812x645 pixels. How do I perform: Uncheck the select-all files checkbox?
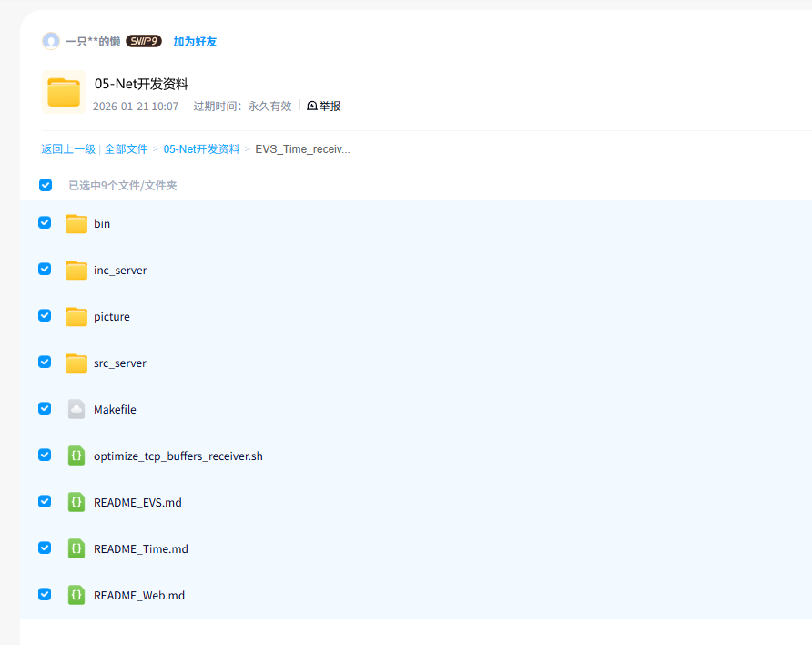click(46, 185)
